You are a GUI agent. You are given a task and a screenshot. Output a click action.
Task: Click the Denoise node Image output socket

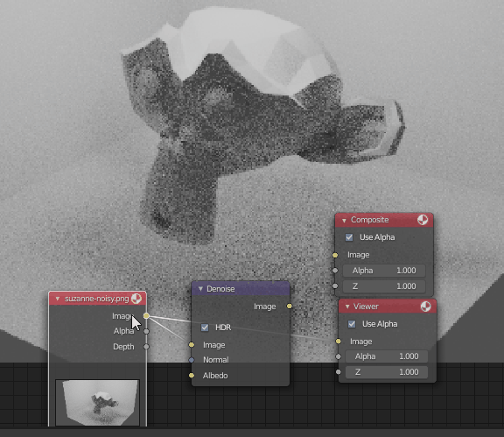tap(290, 306)
